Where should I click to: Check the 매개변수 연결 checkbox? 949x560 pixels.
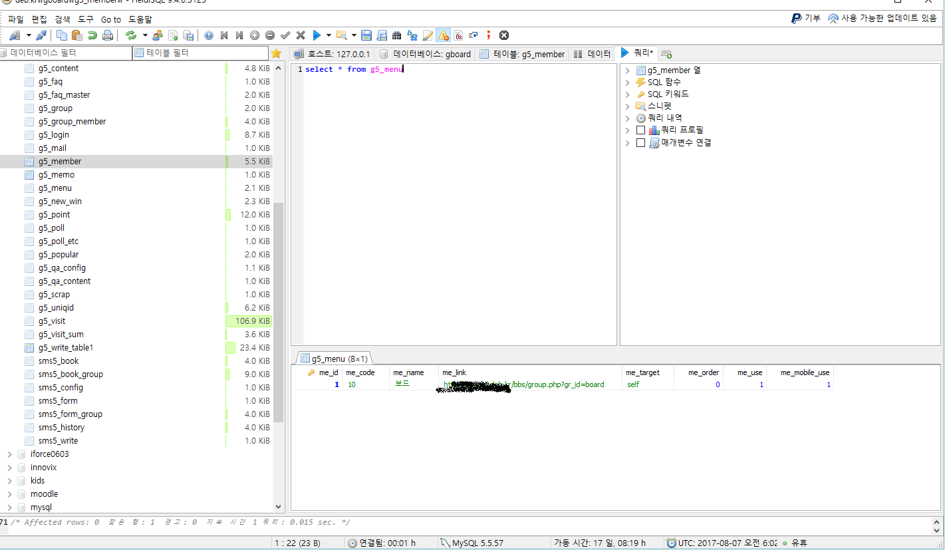pyautogui.click(x=640, y=142)
